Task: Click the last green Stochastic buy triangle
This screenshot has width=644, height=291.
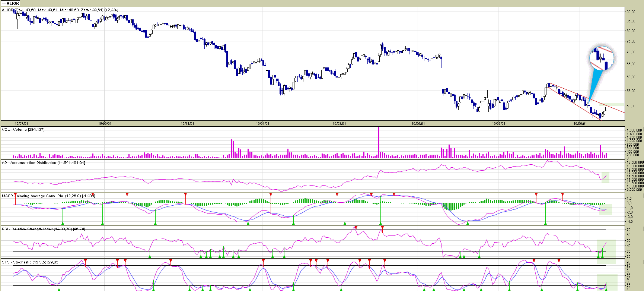Action: (606, 289)
